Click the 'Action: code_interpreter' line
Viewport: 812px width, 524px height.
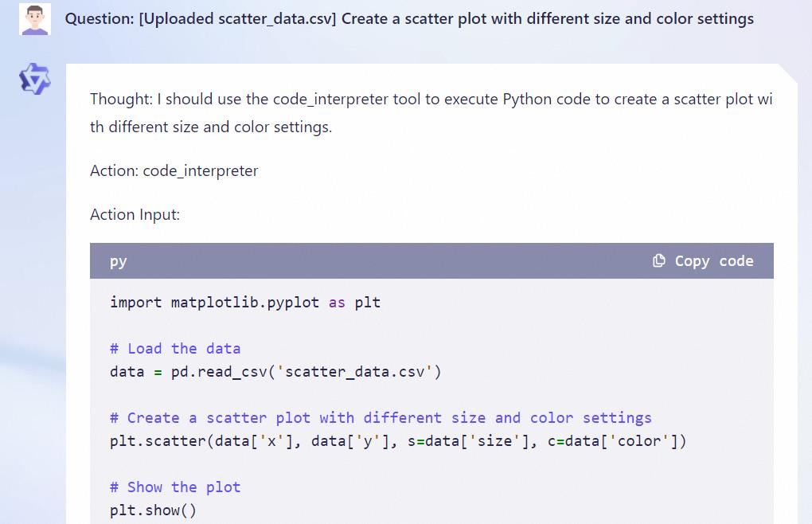click(x=174, y=170)
